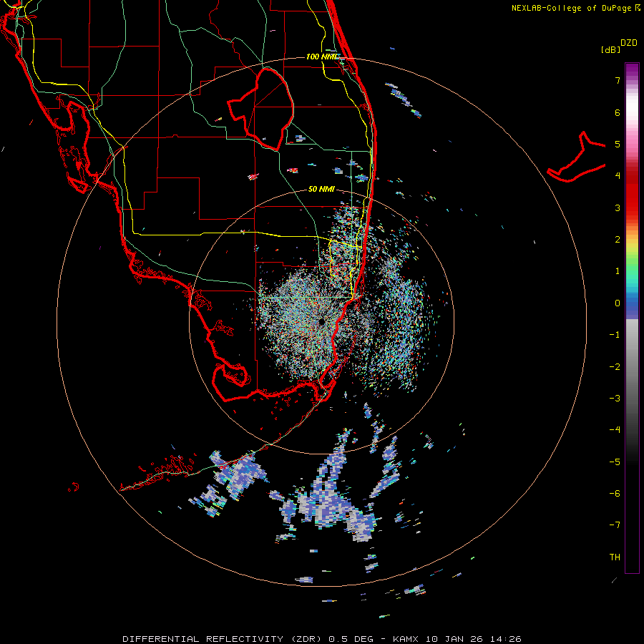This screenshot has width=644, height=644.
Task: Click the 2 value on color scale
Action: (x=618, y=240)
